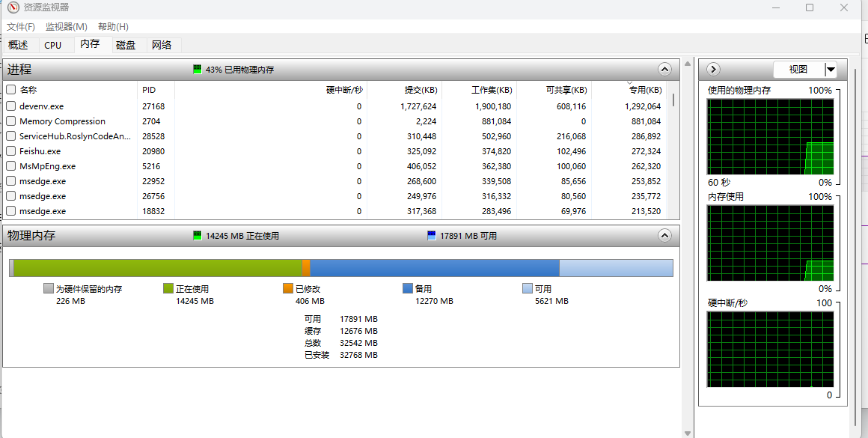Open the 文件(F) menu
The height and width of the screenshot is (438, 868).
coord(21,27)
